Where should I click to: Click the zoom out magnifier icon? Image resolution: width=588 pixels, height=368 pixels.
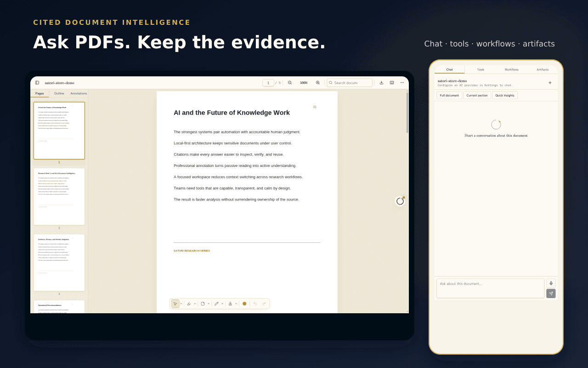click(x=290, y=83)
